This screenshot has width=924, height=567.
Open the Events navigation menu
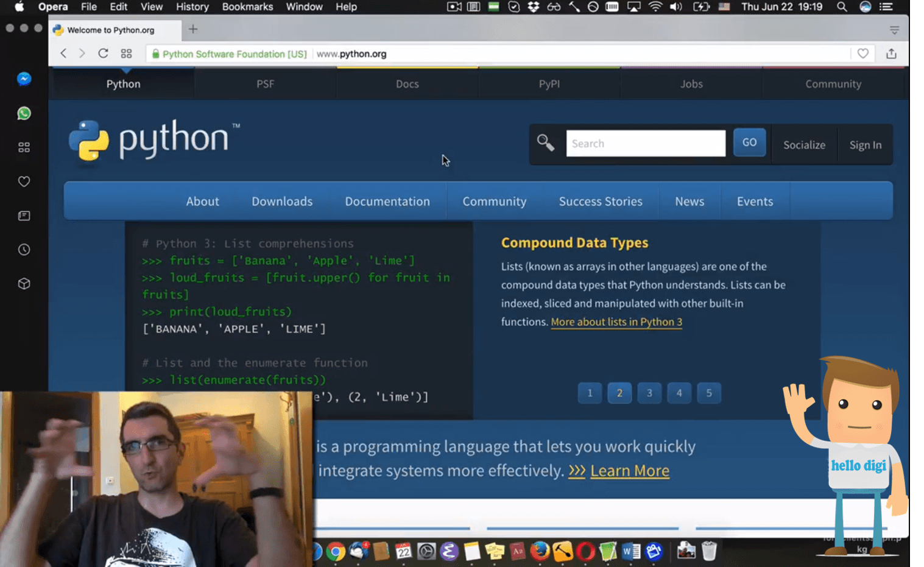tap(755, 201)
